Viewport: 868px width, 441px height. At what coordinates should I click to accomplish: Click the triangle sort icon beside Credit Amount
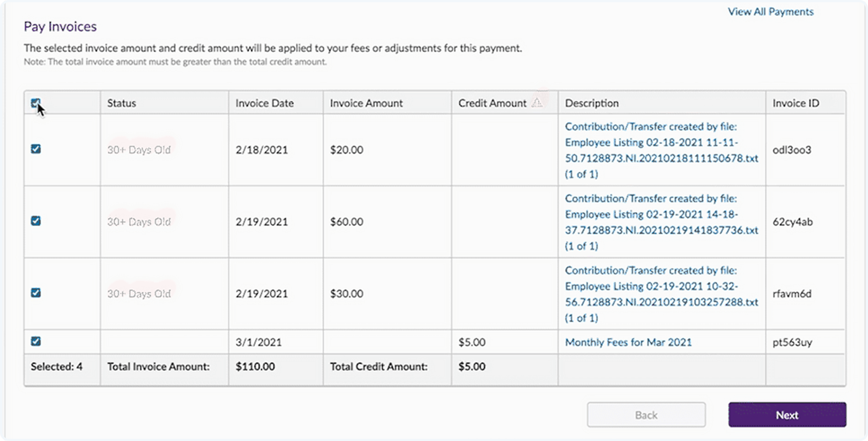[537, 103]
